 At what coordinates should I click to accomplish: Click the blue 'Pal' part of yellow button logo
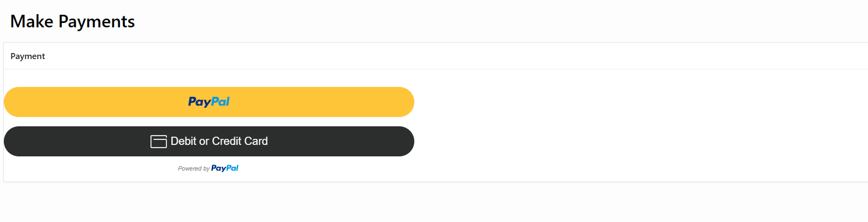point(221,102)
